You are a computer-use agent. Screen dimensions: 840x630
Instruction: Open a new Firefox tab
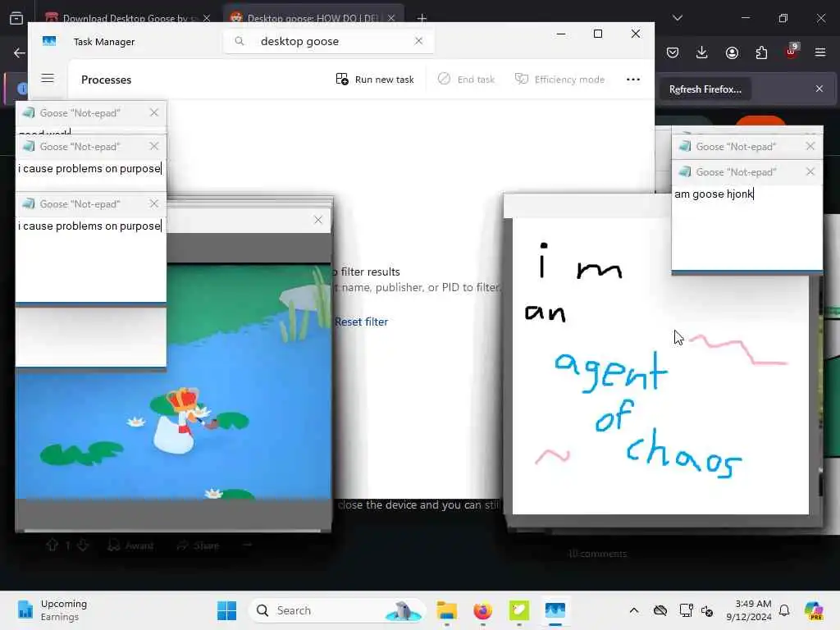422,18
